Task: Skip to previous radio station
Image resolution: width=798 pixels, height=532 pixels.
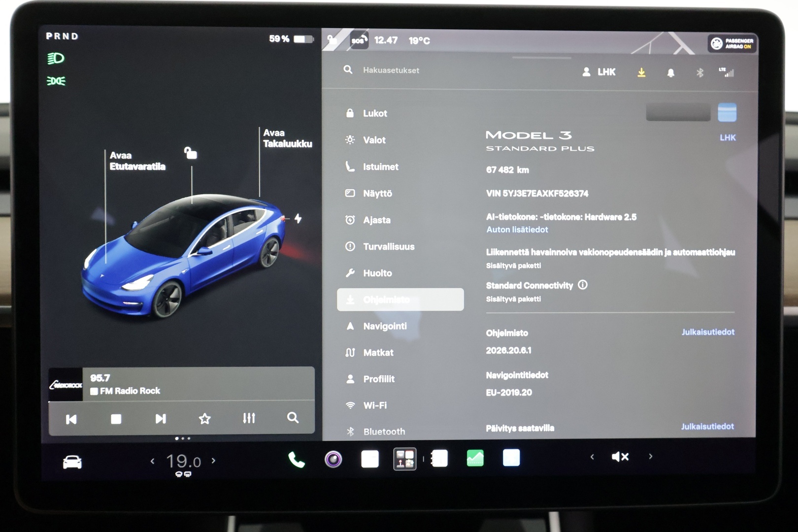Action: (71, 419)
